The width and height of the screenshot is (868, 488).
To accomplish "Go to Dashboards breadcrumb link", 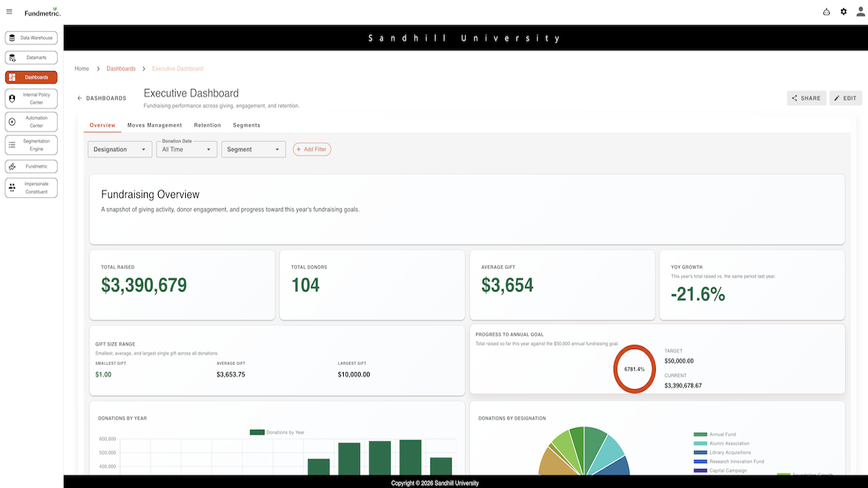I will click(121, 68).
